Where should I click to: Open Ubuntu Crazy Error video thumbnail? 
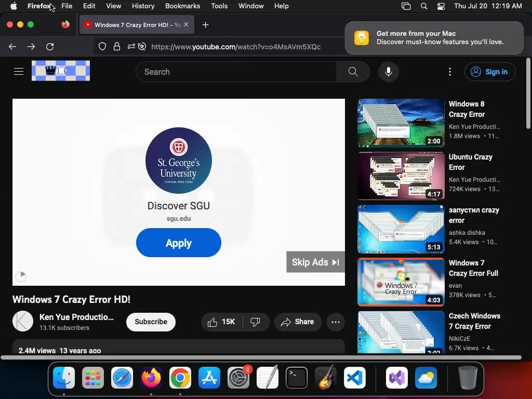coord(401,176)
